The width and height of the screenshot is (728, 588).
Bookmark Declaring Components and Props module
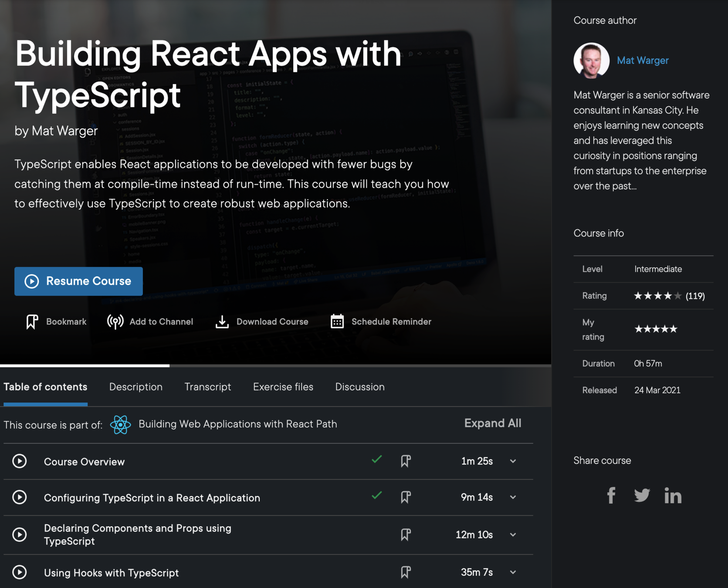[406, 534]
